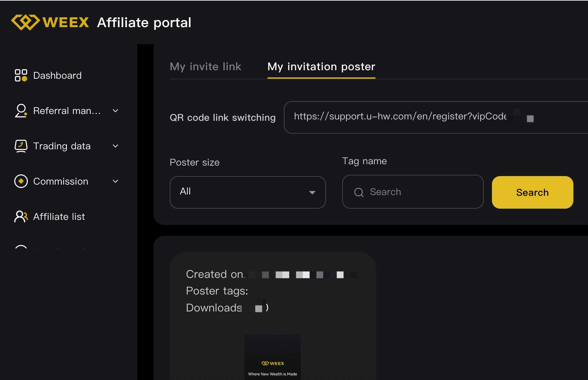This screenshot has height=380, width=588.
Task: Go to Dashboard in sidebar
Action: pos(57,75)
